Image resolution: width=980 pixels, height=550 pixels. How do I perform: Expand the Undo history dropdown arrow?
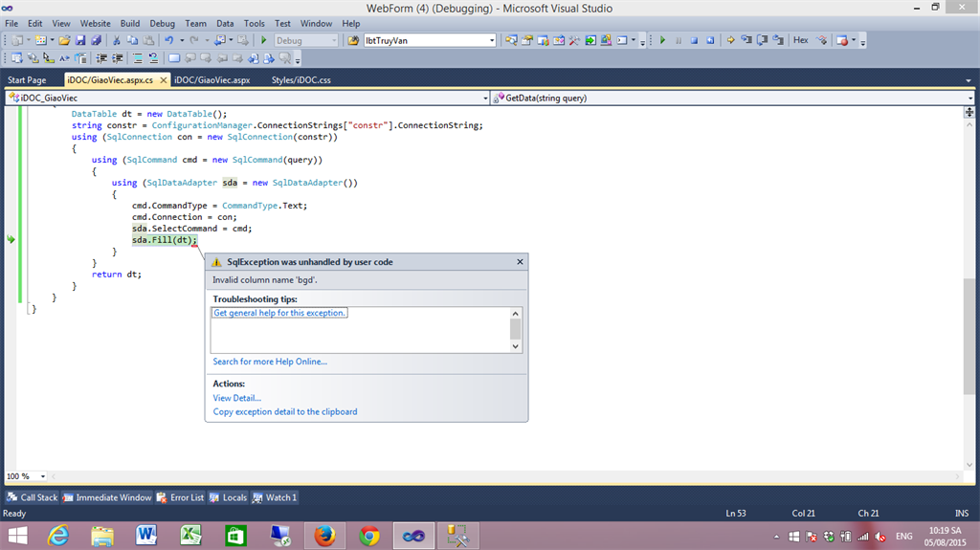(x=181, y=40)
